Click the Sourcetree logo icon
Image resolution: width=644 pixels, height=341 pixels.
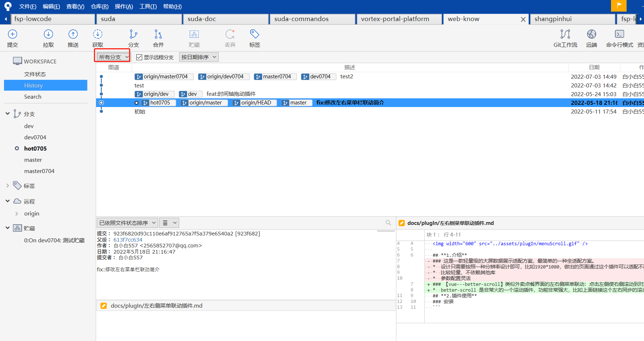tap(8, 6)
